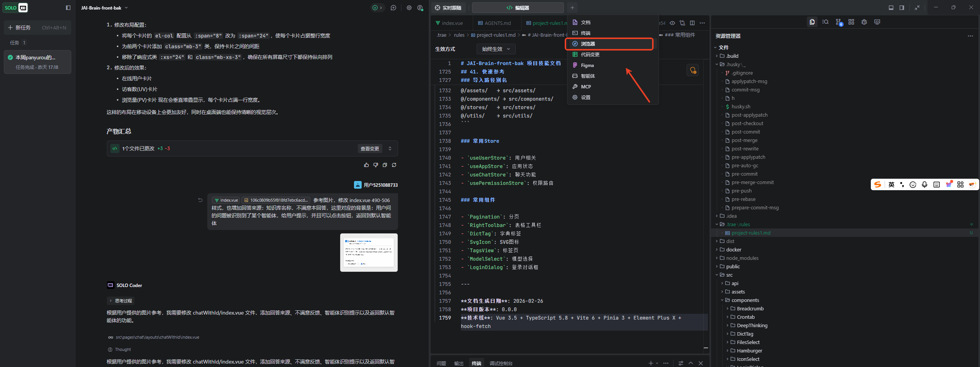Viewport: 980px width, 367px height.
Task: Toggle markdown preview with the eye icon
Action: [x=672, y=23]
